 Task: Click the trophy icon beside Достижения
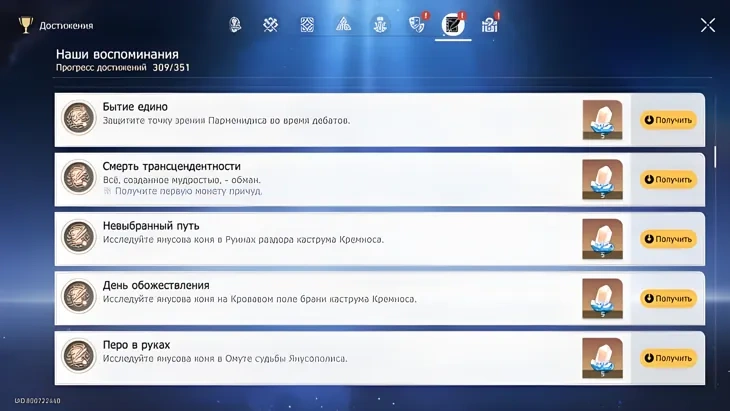tap(25, 25)
